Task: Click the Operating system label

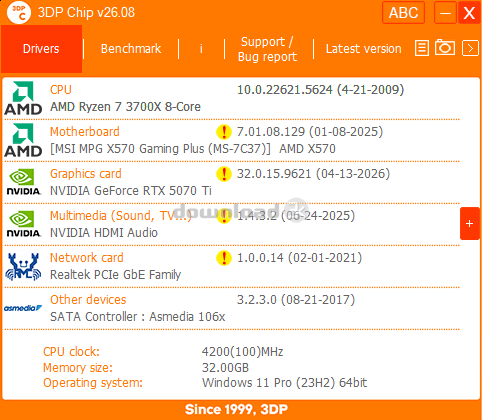Action: point(93,383)
